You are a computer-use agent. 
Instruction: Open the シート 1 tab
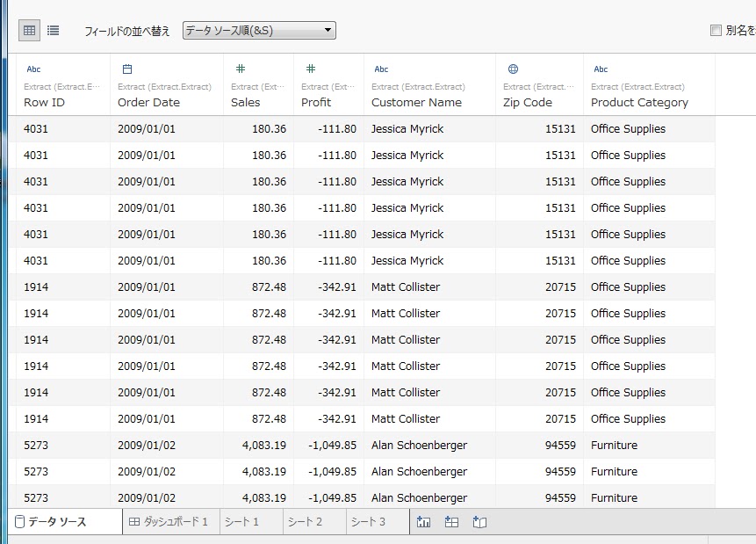tap(242, 522)
